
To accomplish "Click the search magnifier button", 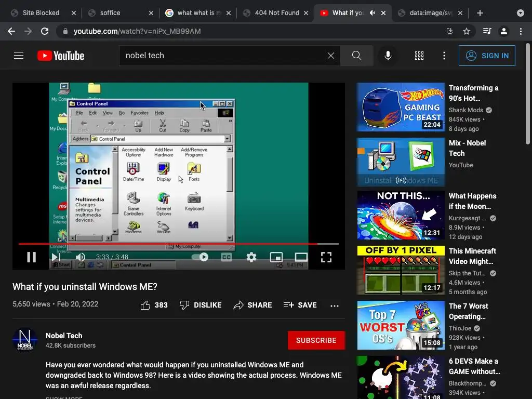I will (356, 55).
